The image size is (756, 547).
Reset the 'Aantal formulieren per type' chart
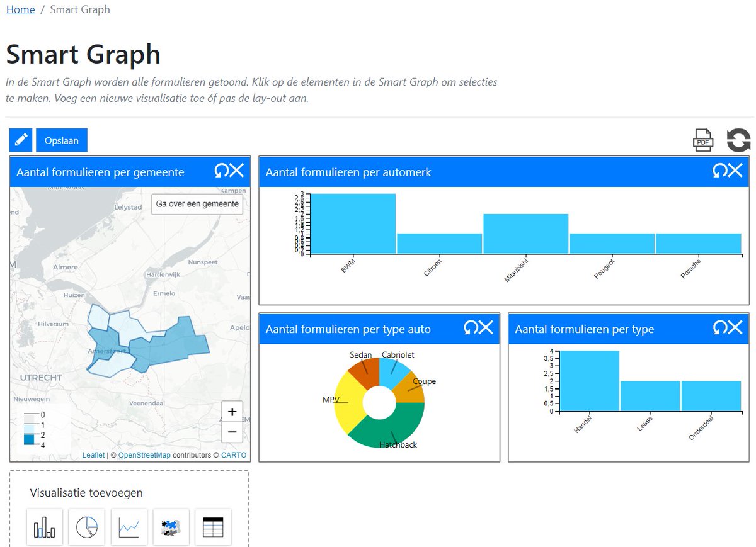[x=719, y=328]
